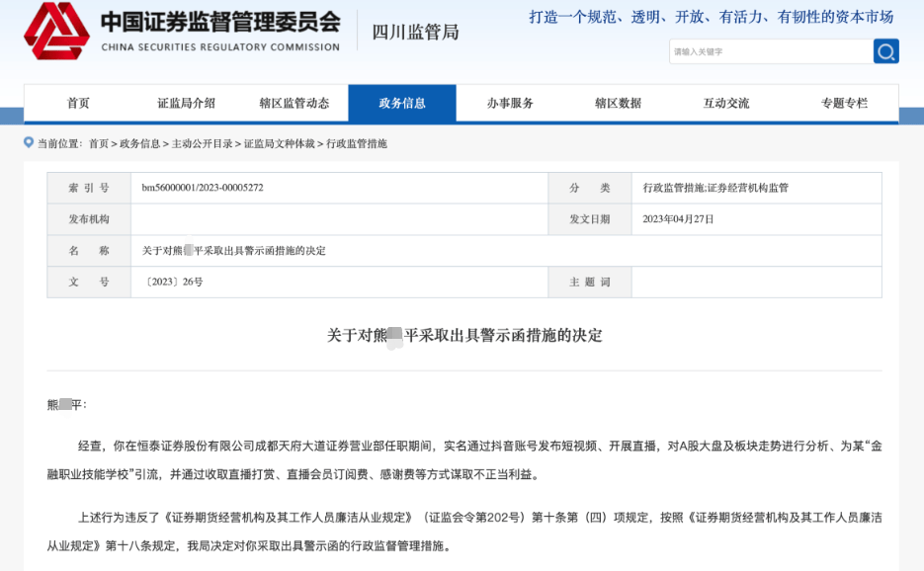This screenshot has width=924, height=571.
Task: Click the 四川监管局 header title
Action: (x=415, y=32)
